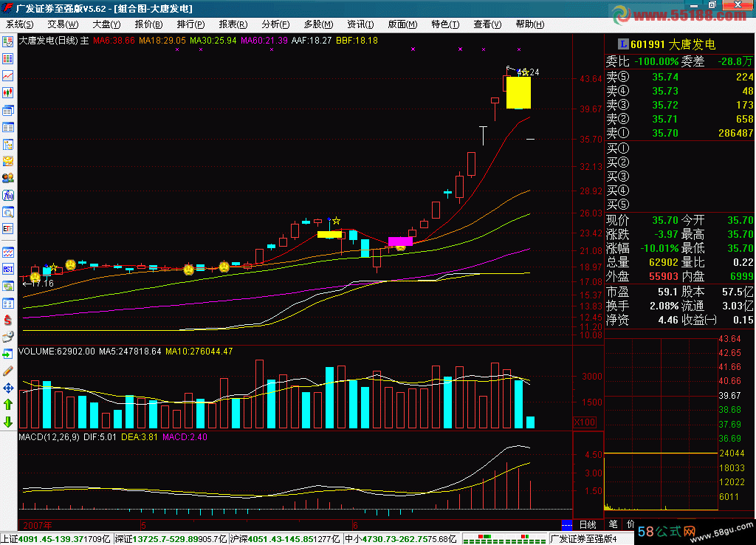Switch to the 笔 tab
The height and width of the screenshot is (545, 756).
point(614,524)
